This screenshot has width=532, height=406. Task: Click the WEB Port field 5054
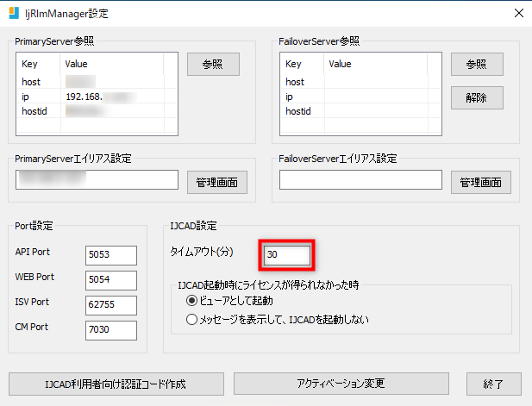click(x=111, y=280)
